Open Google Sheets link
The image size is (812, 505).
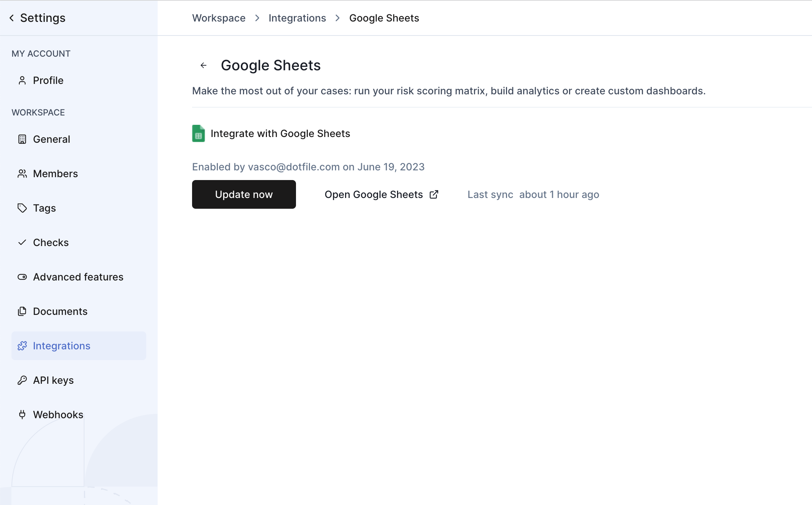click(x=374, y=194)
